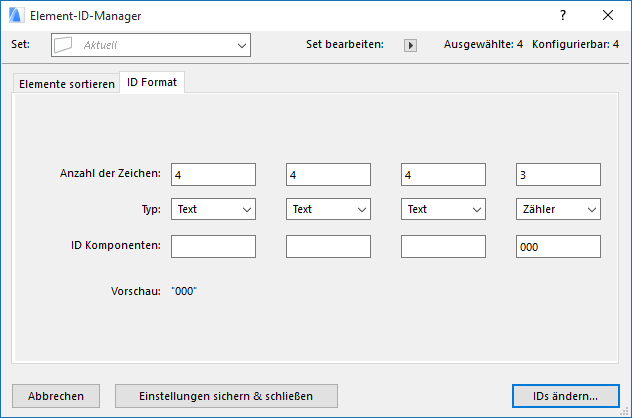Expand the second Typ Text dropdown
This screenshot has height=418, width=632.
[328, 209]
